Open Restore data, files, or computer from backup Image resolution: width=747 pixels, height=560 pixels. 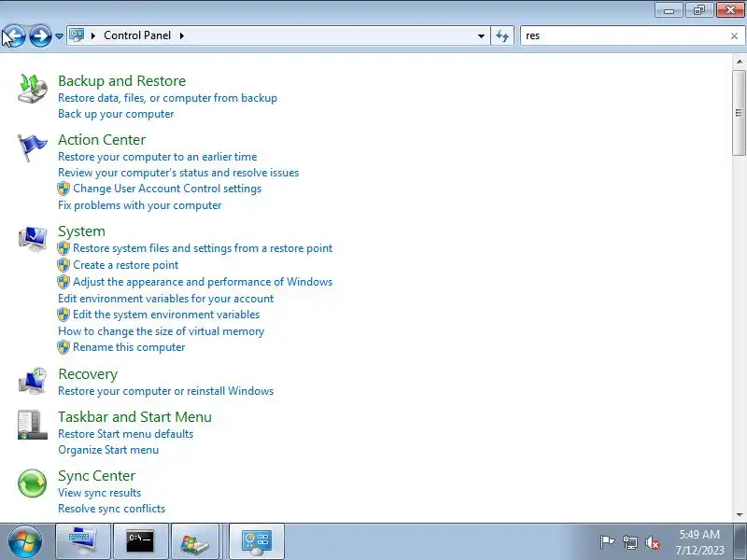coord(168,98)
